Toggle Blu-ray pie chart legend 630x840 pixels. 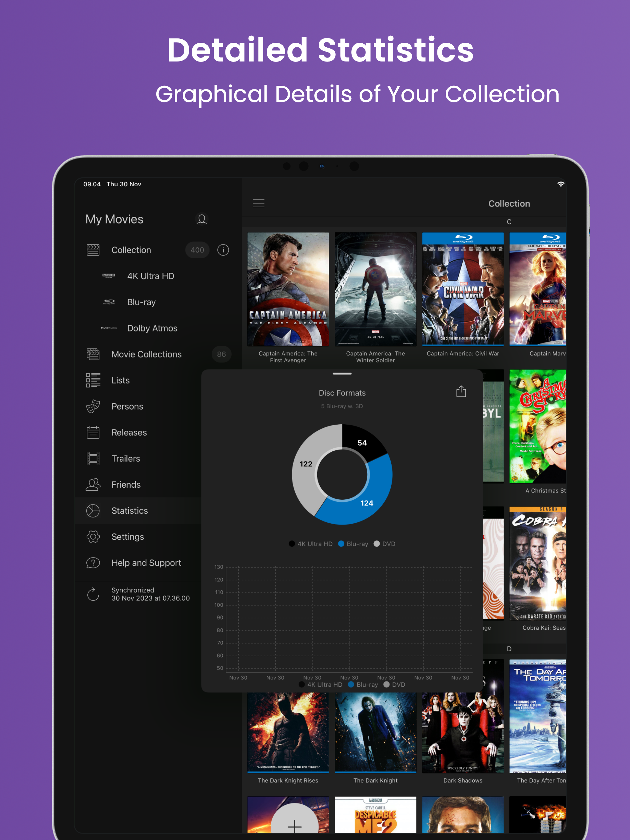click(353, 544)
